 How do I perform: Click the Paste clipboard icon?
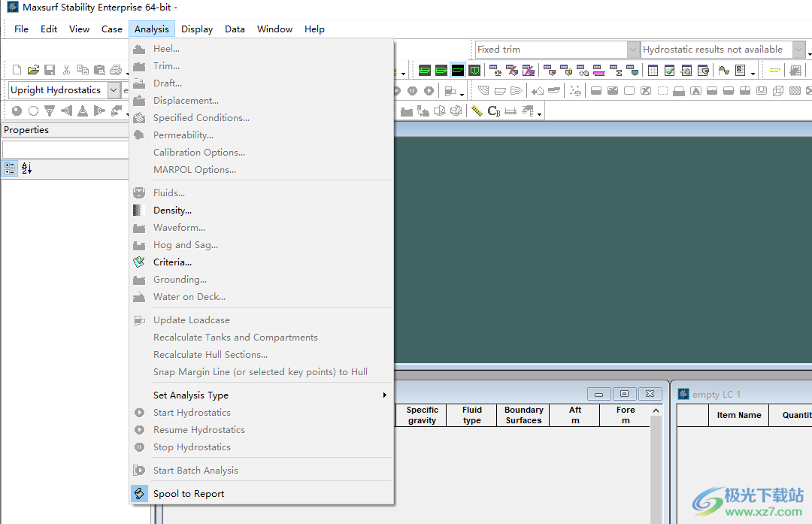click(x=99, y=69)
